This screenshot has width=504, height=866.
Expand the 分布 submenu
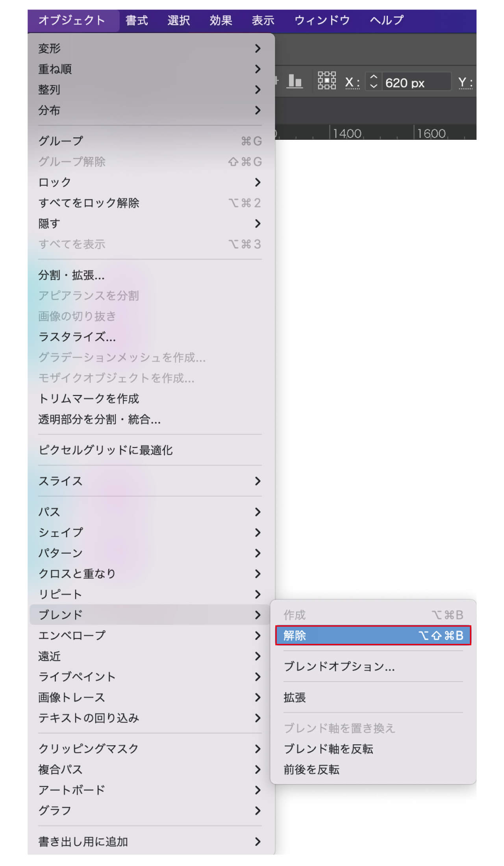click(x=150, y=110)
